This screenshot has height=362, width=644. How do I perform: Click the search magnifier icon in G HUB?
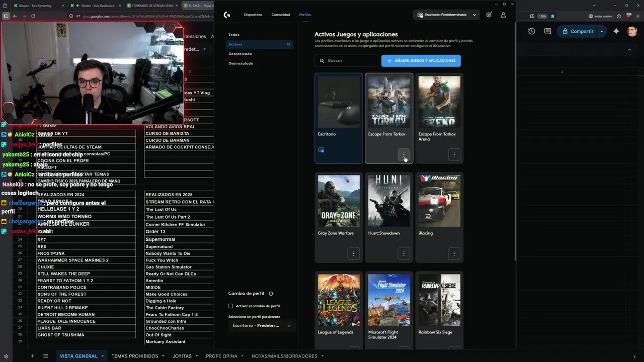point(322,61)
